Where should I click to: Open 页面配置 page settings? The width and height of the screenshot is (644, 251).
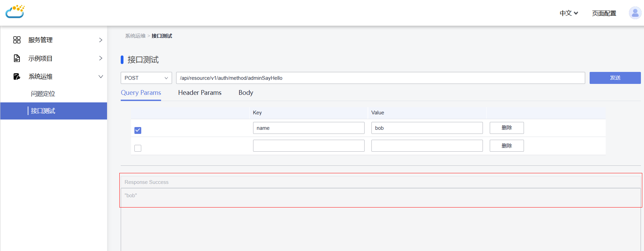pyautogui.click(x=604, y=13)
